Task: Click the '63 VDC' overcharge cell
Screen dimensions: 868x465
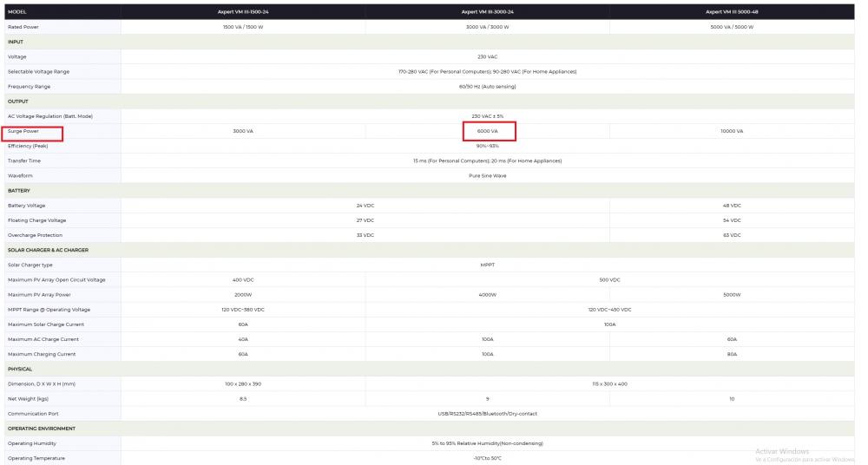Action: coord(732,235)
